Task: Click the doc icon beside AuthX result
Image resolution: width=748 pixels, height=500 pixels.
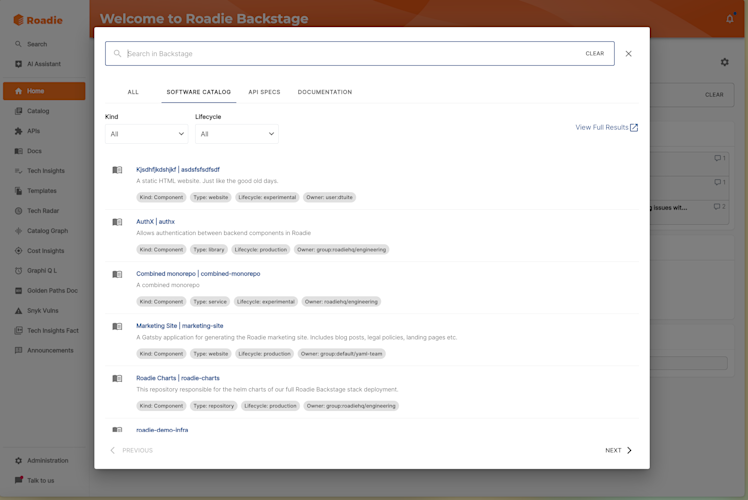Action: click(x=117, y=222)
